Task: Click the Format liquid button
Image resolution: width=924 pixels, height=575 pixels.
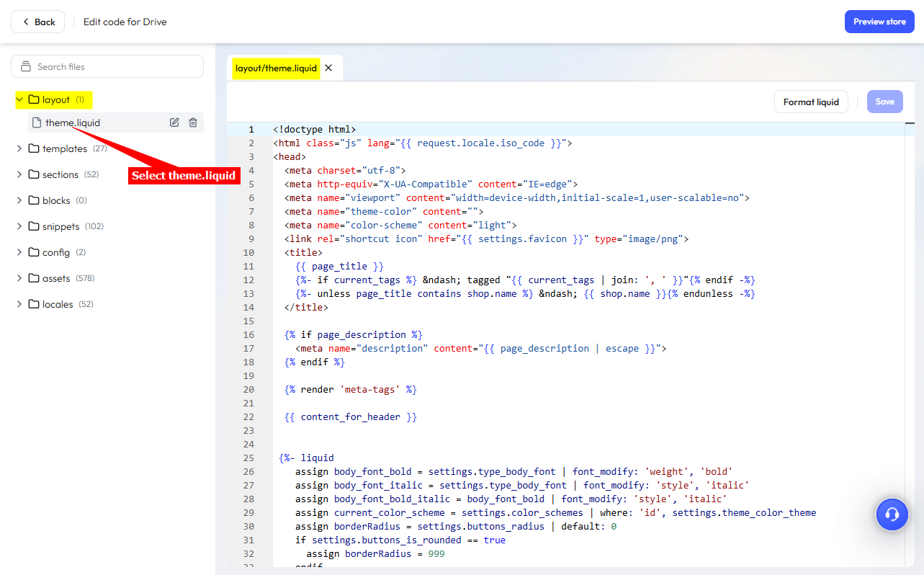Action: pyautogui.click(x=811, y=102)
